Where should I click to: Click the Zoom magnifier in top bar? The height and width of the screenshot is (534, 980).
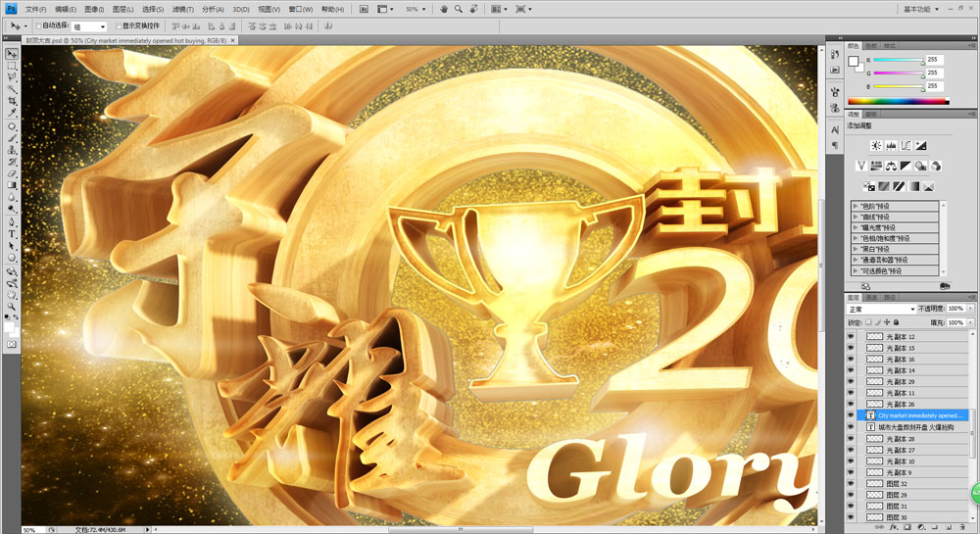tap(459, 9)
